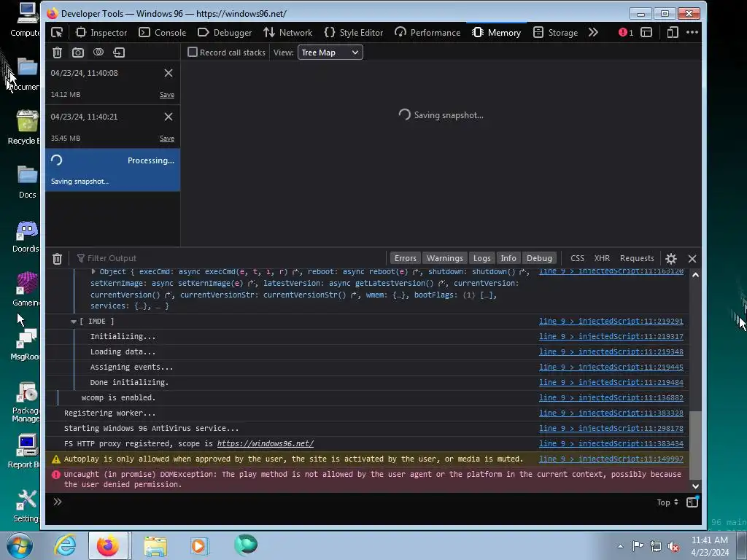The height and width of the screenshot is (560, 747).
Task: Open the Debugger tab
Action: (225, 32)
